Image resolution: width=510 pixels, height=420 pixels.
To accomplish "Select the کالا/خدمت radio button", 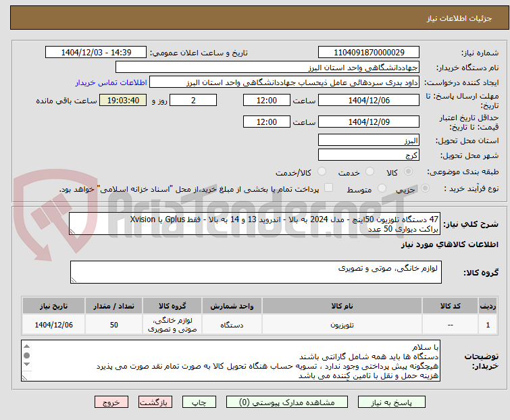I will [322, 172].
